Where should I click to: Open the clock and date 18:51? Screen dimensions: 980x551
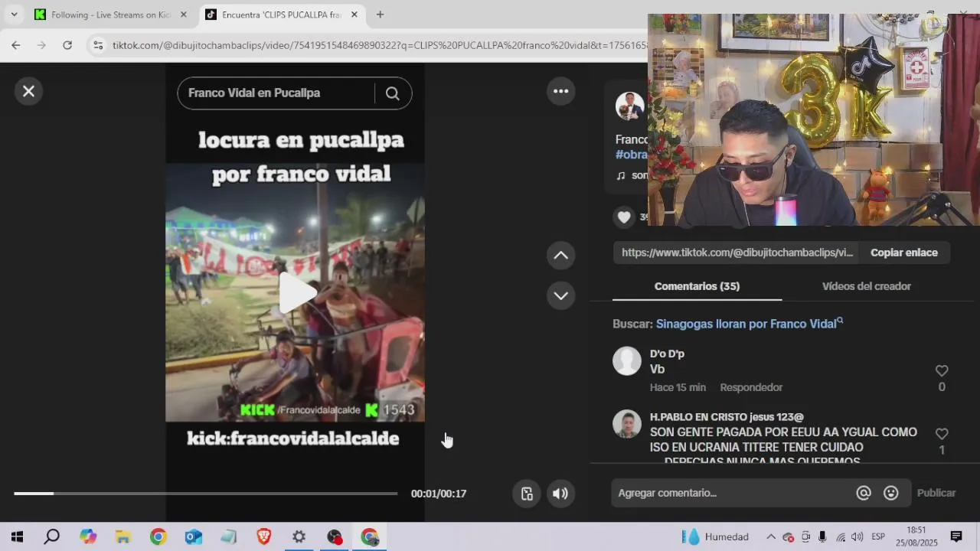(916, 536)
